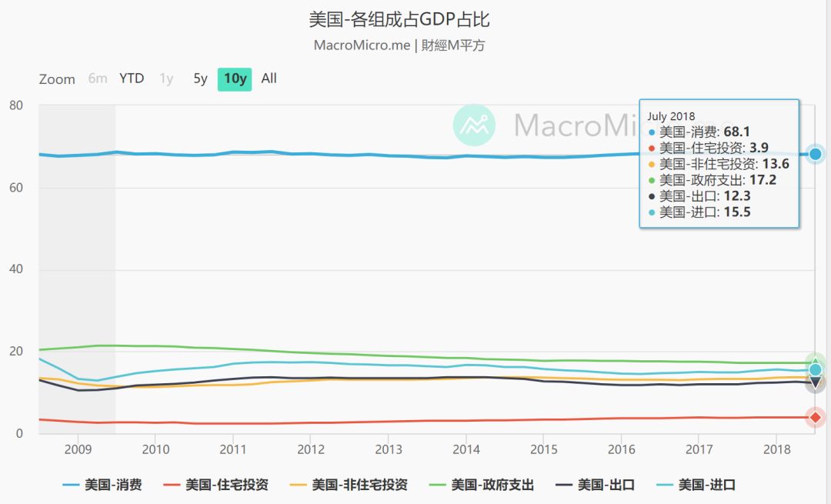This screenshot has height=504, width=831.
Task: Click the dark triangle exports endpoint marker
Action: (x=816, y=382)
